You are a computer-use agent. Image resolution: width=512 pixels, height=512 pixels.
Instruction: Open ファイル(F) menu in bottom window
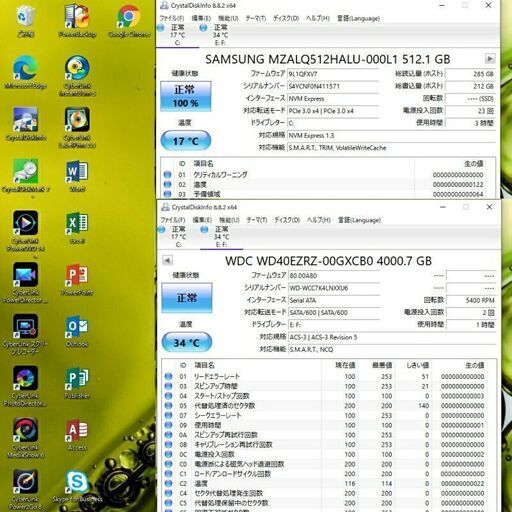(x=173, y=220)
